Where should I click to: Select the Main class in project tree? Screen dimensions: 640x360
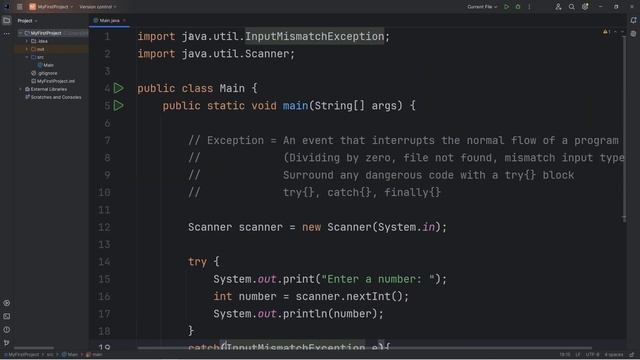46,65
